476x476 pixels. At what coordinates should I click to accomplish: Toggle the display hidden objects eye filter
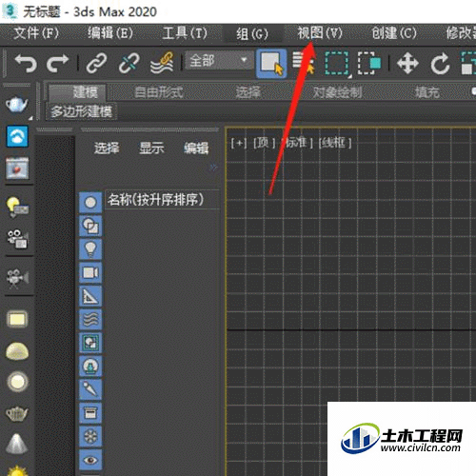point(90,460)
